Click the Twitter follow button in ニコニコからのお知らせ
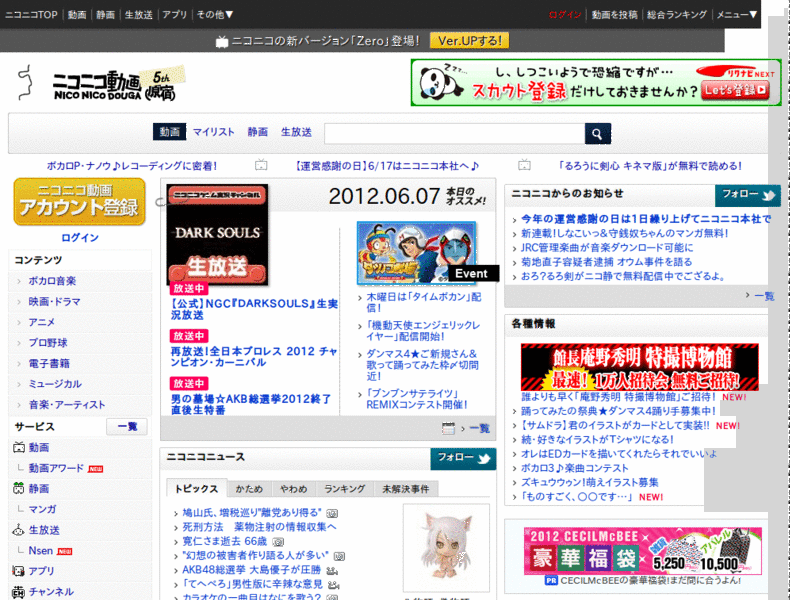 point(747,195)
